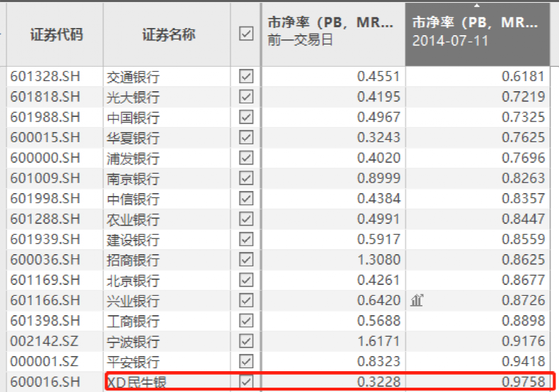Click the 市净率 2014-07-11 column header

pyautogui.click(x=477, y=34)
